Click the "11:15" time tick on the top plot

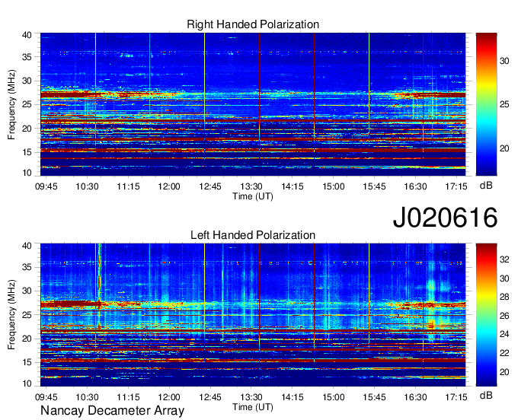pos(128,186)
